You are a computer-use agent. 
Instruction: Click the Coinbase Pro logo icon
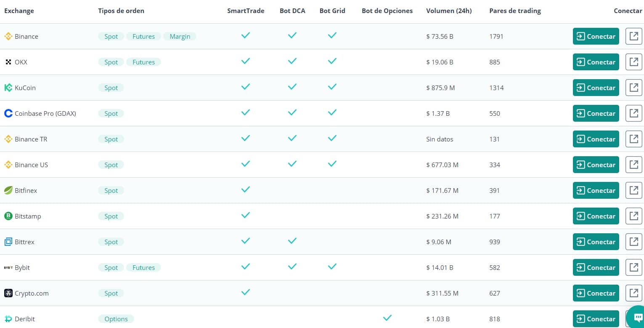point(8,113)
